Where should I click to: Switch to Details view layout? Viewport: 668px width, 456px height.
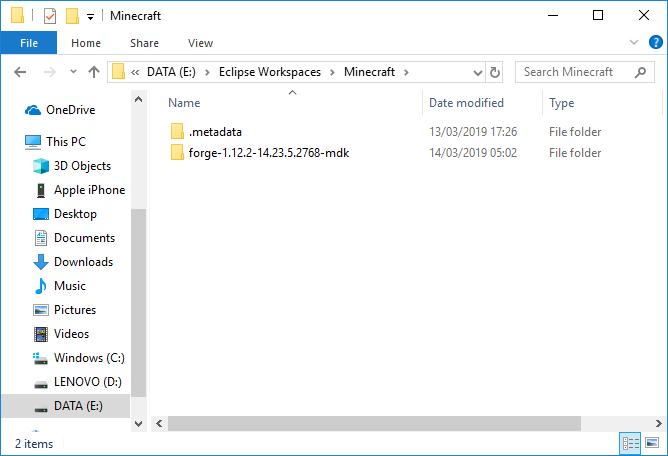630,443
